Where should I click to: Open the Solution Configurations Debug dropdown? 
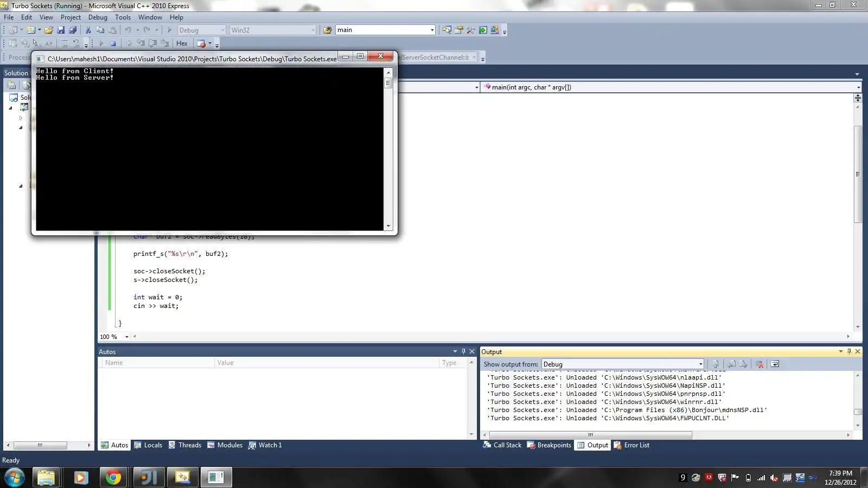point(201,30)
